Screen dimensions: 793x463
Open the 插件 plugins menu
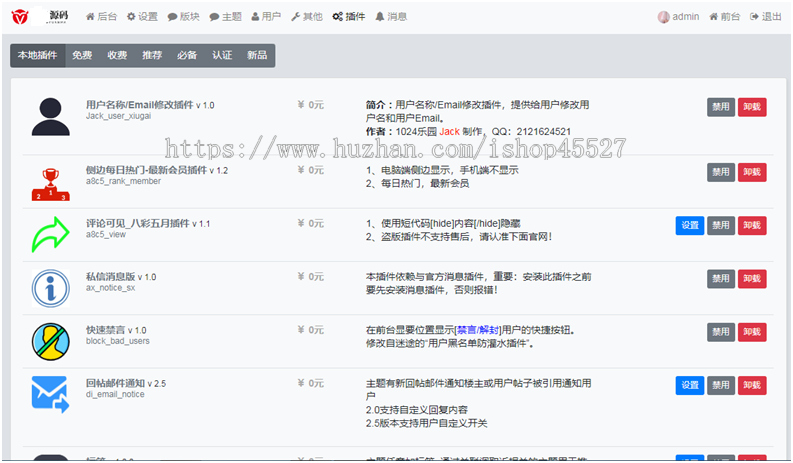pos(349,17)
